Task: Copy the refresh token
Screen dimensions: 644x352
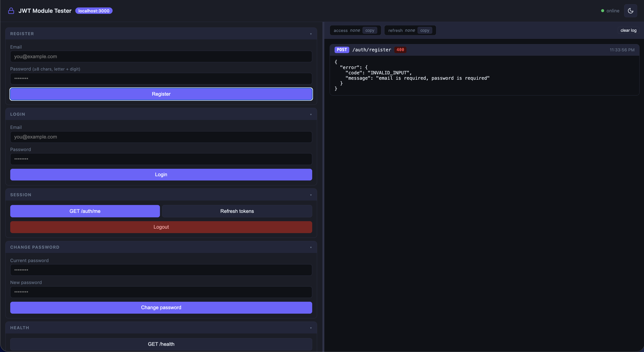Action: pyautogui.click(x=425, y=30)
